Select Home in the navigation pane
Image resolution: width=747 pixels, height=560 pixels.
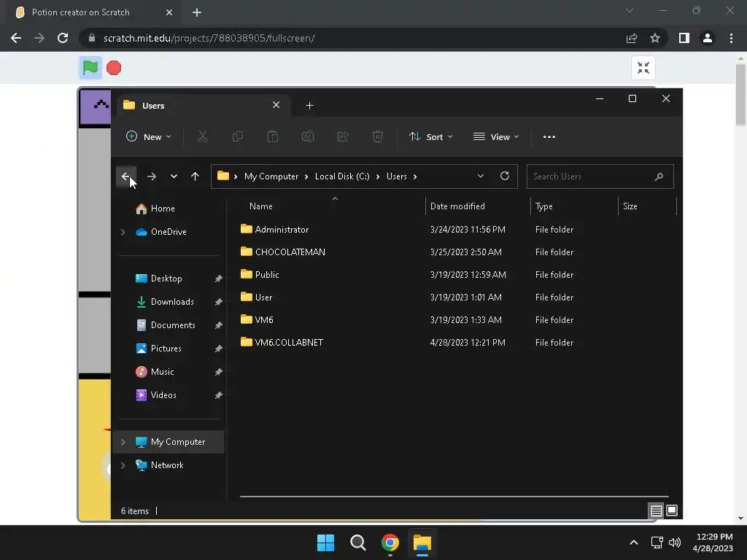click(x=163, y=209)
